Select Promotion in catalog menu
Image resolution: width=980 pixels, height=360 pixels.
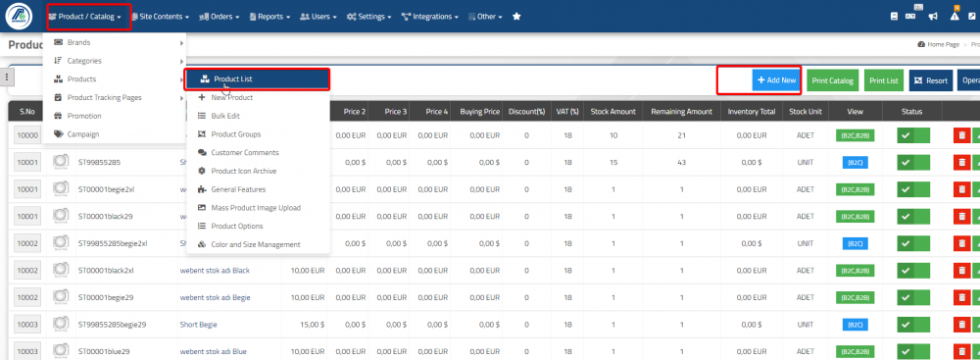click(115, 116)
